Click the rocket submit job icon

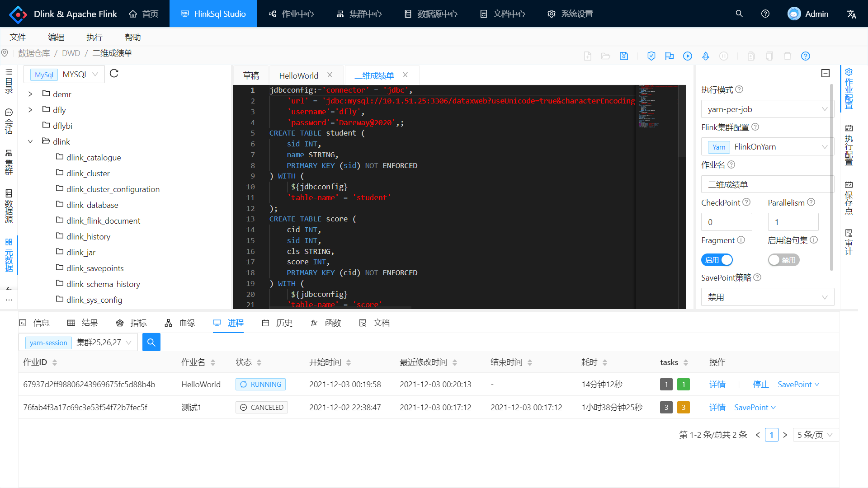click(706, 56)
